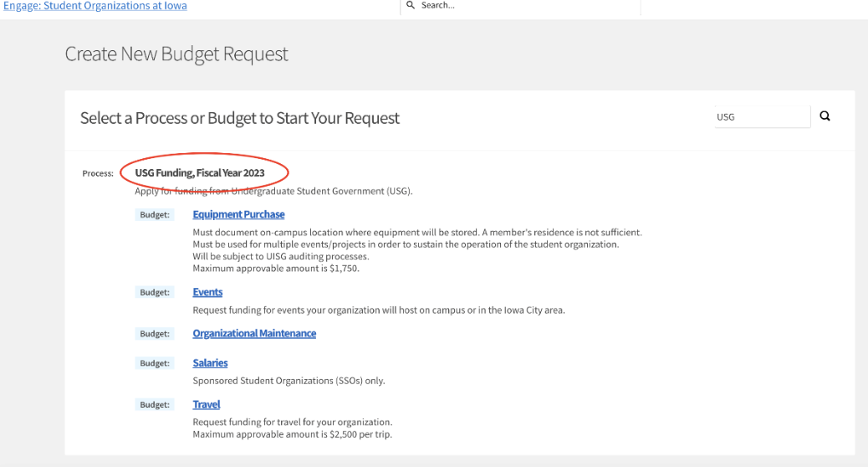868x467 pixels.
Task: Click the search icon in top bar
Action: coord(411,5)
